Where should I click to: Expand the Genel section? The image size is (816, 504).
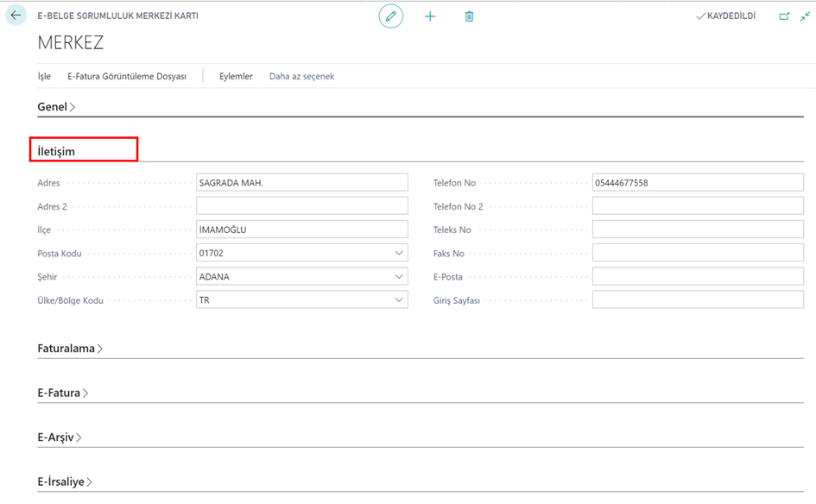(x=56, y=107)
